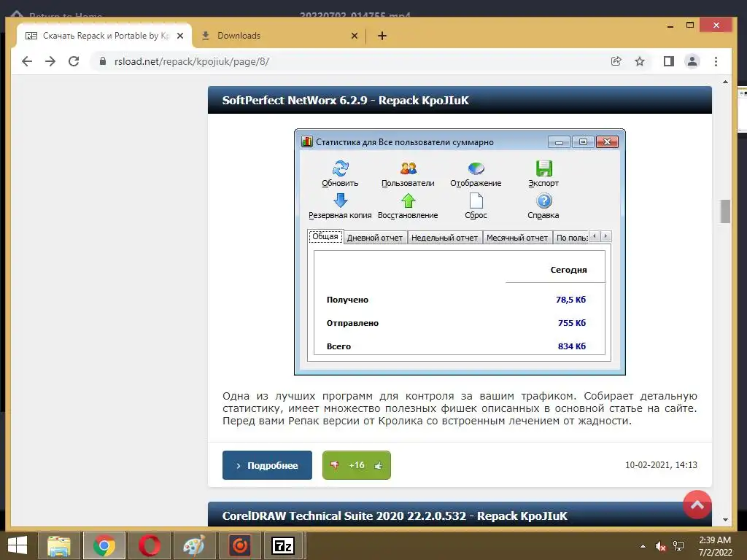Image resolution: width=747 pixels, height=560 pixels.
Task: Close the Скачать Repack и Portable tab
Action: tap(180, 36)
